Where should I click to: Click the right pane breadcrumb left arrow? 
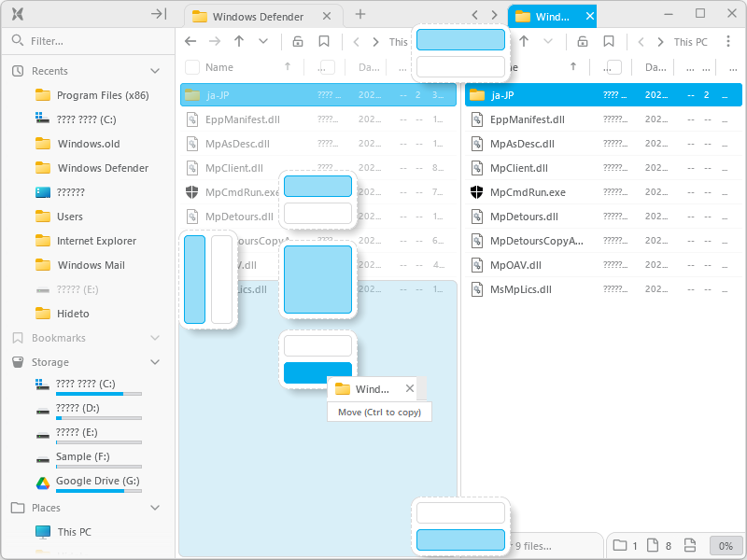point(641,42)
